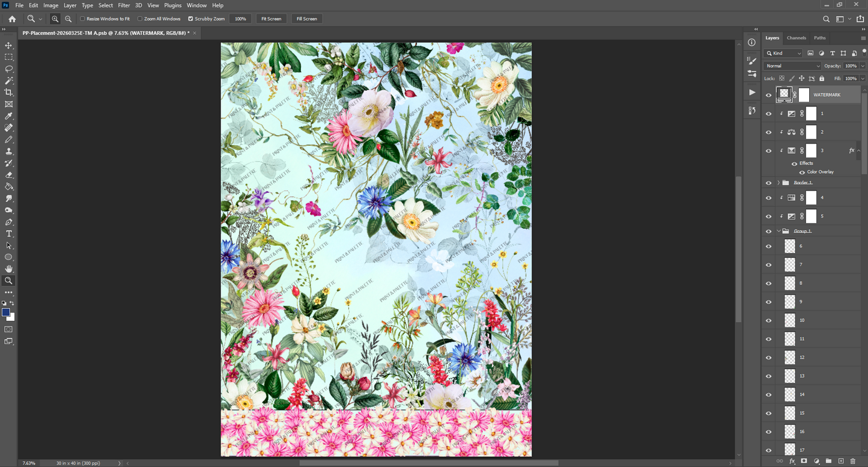868x467 pixels.
Task: Select the Path Selection tool
Action: click(x=8, y=245)
